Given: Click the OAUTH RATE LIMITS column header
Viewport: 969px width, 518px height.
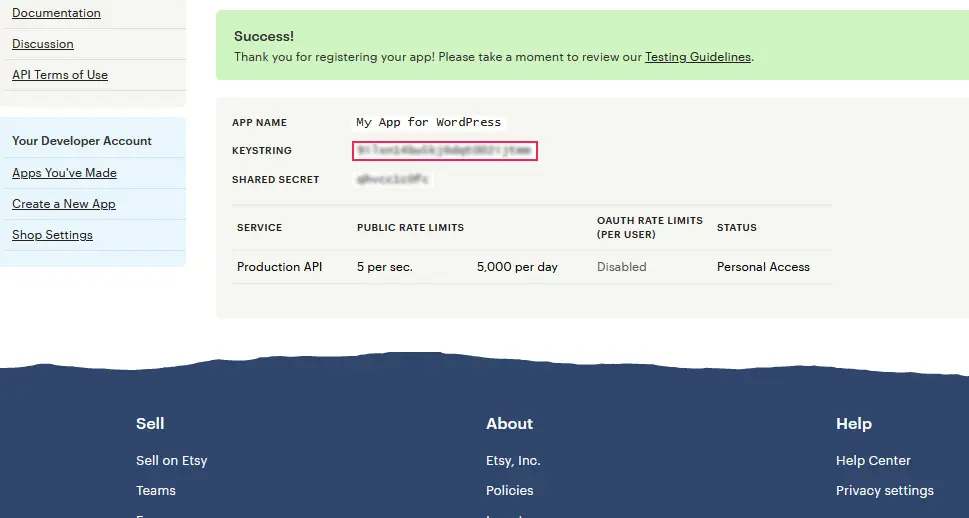Looking at the screenshot, I should tap(650, 227).
